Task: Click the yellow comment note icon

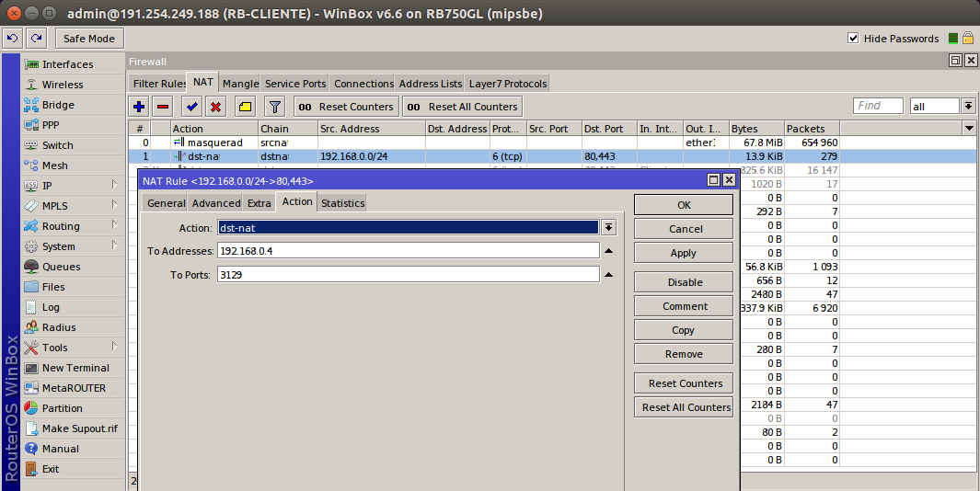Action: click(x=246, y=107)
